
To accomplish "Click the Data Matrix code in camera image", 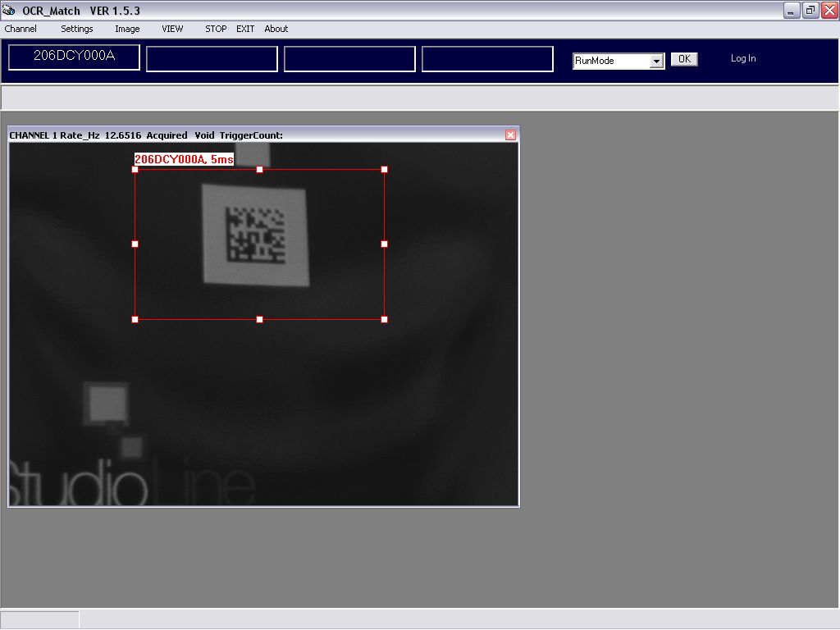I will (255, 235).
